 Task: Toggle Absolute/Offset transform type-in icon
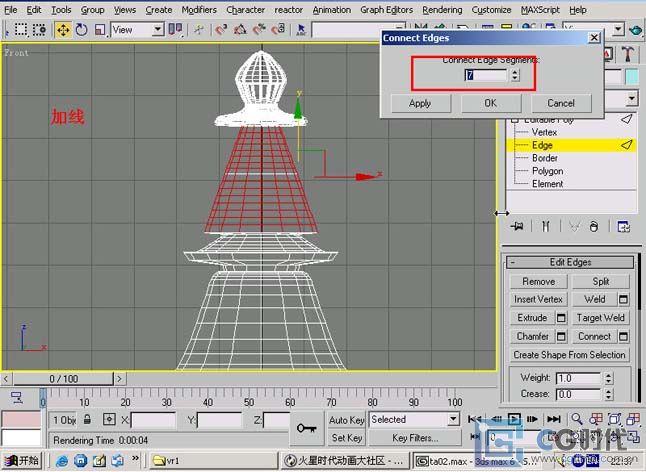[x=109, y=420]
